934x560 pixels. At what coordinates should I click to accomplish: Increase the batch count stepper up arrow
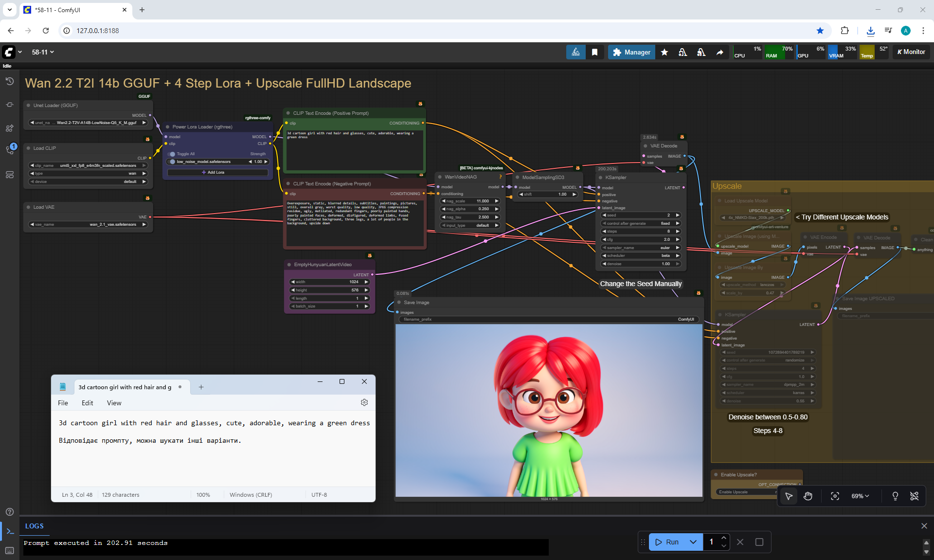click(724, 538)
